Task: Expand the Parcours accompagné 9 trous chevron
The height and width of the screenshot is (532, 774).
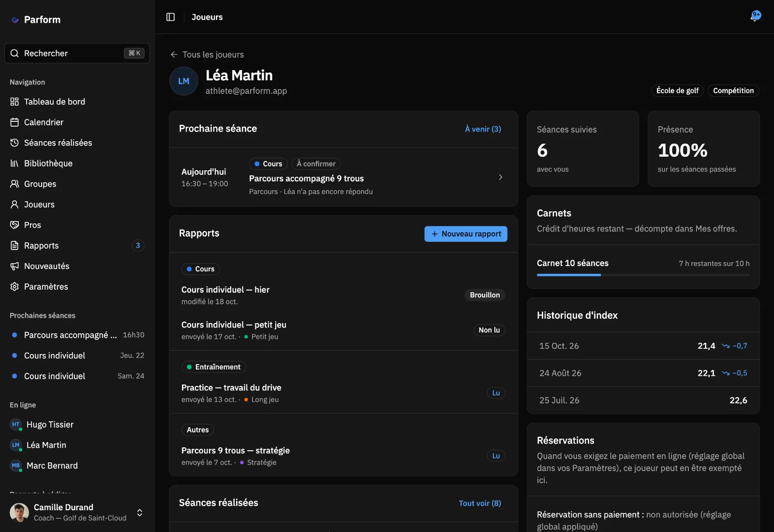Action: pos(501,177)
